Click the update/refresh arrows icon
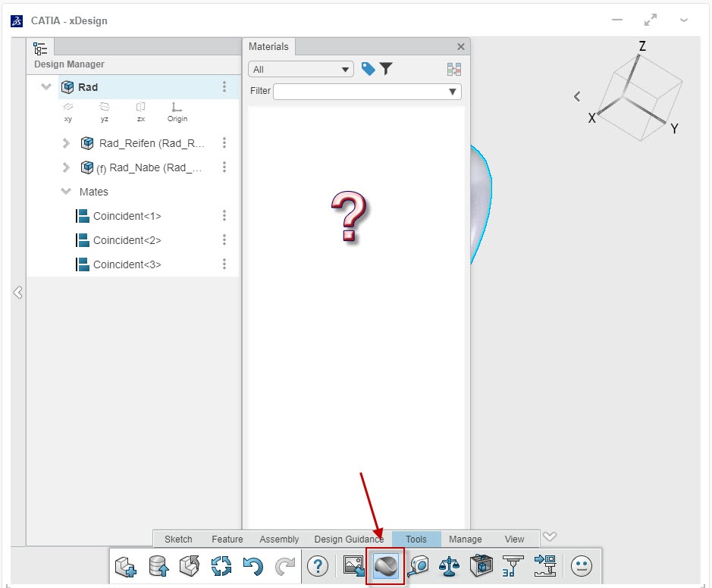This screenshot has width=712, height=588. (x=221, y=567)
